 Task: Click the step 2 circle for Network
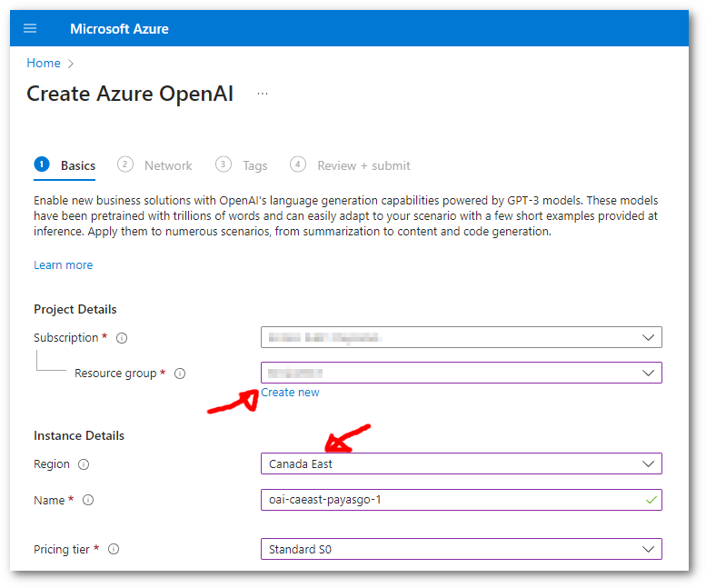click(x=125, y=164)
